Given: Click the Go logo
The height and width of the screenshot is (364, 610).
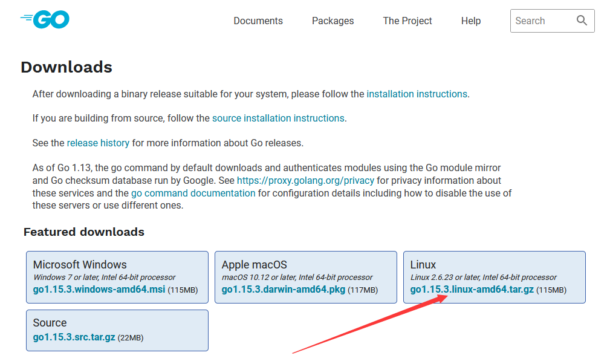Looking at the screenshot, I should [x=45, y=19].
